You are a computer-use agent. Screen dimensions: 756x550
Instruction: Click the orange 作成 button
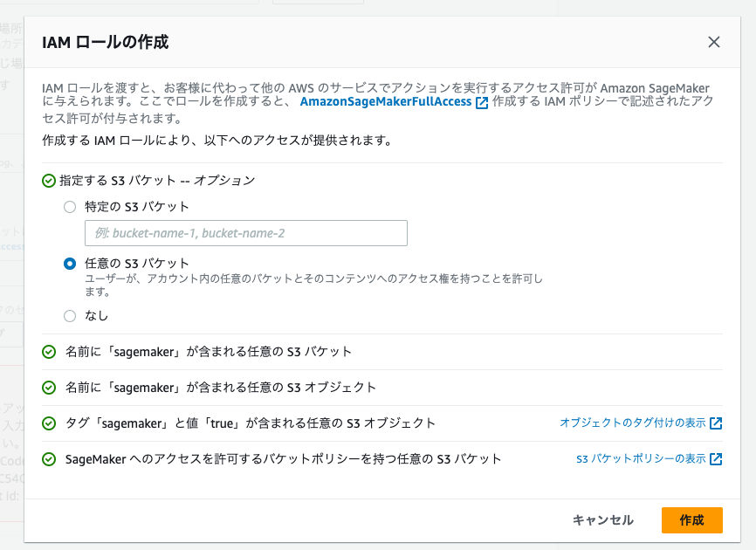[692, 520]
